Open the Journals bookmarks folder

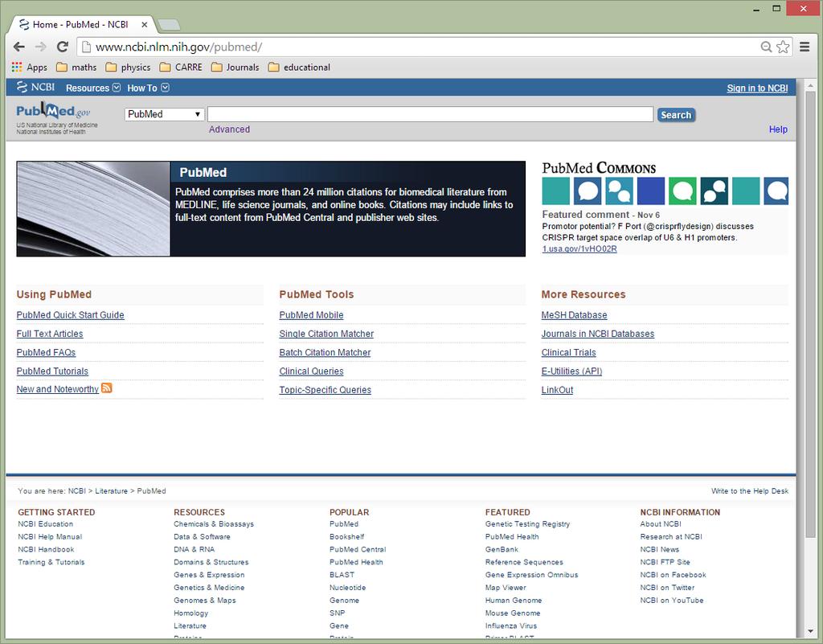pos(235,68)
